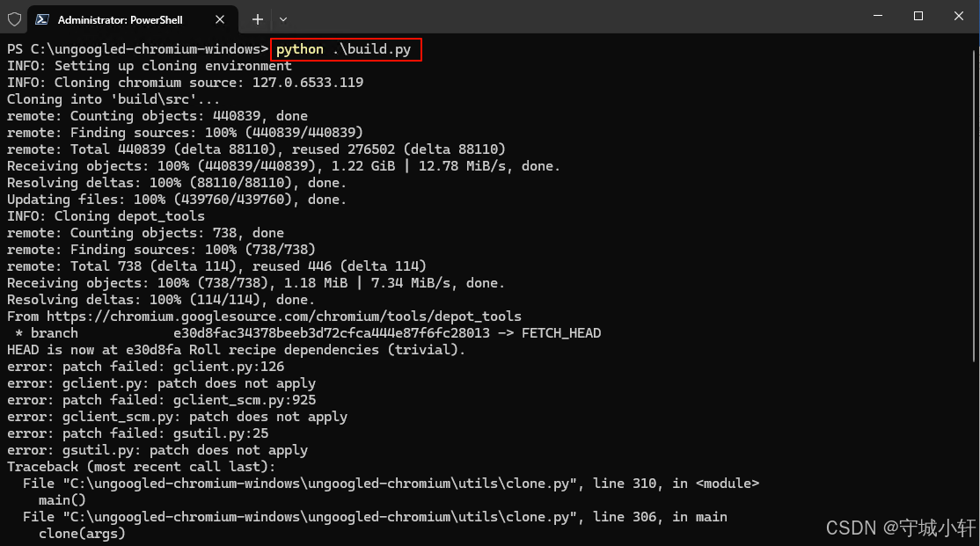Open the new tab profile dropdown arrow
The image size is (980, 546).
pos(283,19)
